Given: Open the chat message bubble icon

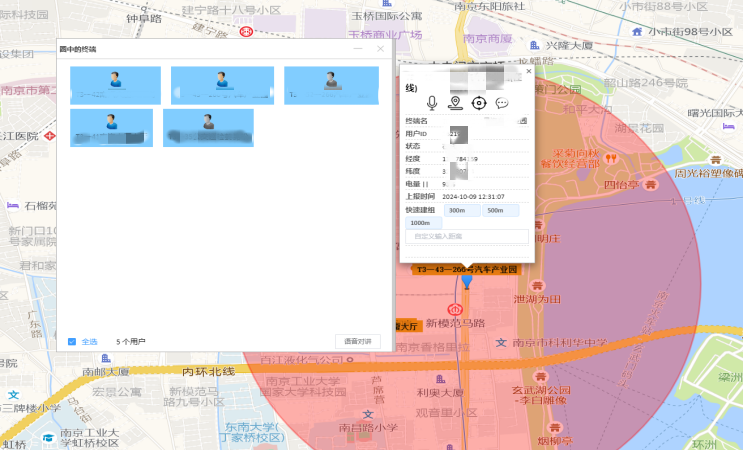Looking at the screenshot, I should tap(502, 103).
